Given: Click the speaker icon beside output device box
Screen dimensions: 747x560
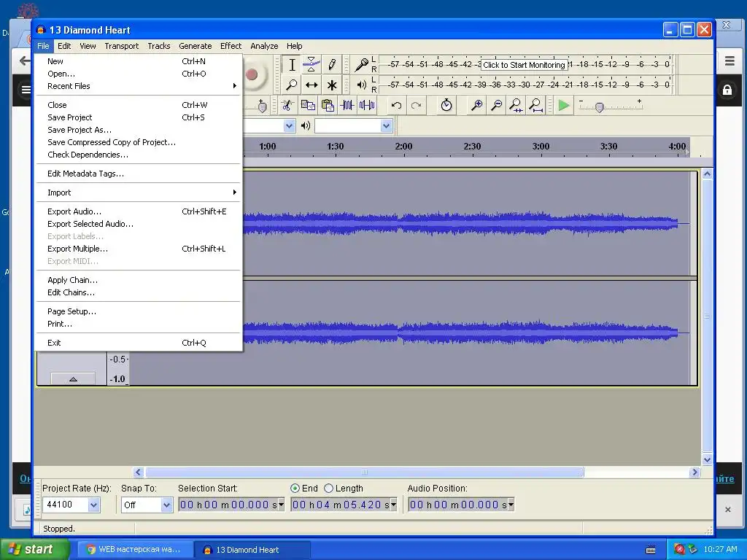Looking at the screenshot, I should 306,125.
